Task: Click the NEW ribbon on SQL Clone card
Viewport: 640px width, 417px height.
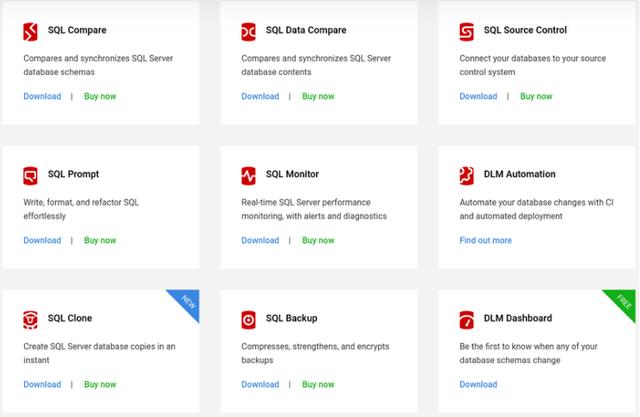Action: (187, 302)
